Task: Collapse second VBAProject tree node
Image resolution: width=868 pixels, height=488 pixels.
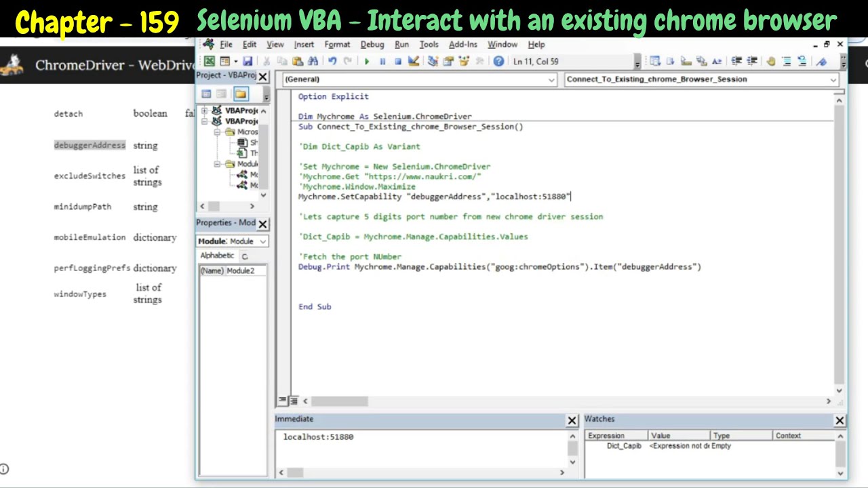Action: [x=205, y=121]
